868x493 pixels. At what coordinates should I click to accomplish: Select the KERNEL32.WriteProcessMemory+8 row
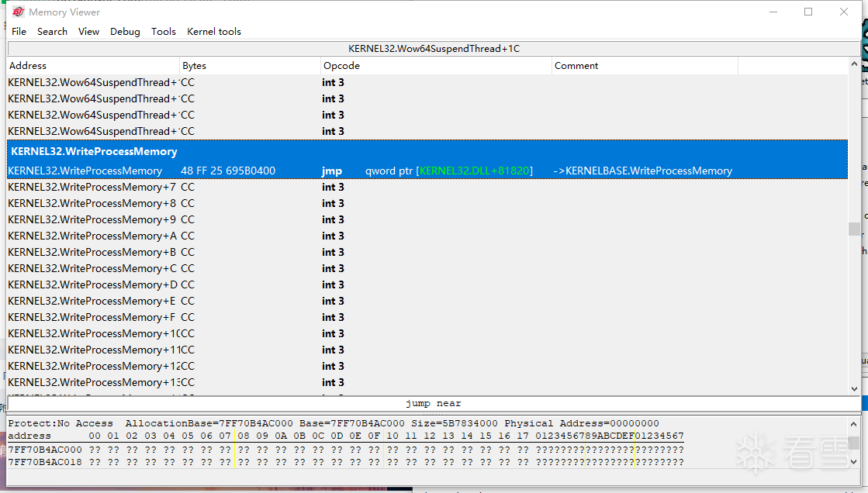427,203
